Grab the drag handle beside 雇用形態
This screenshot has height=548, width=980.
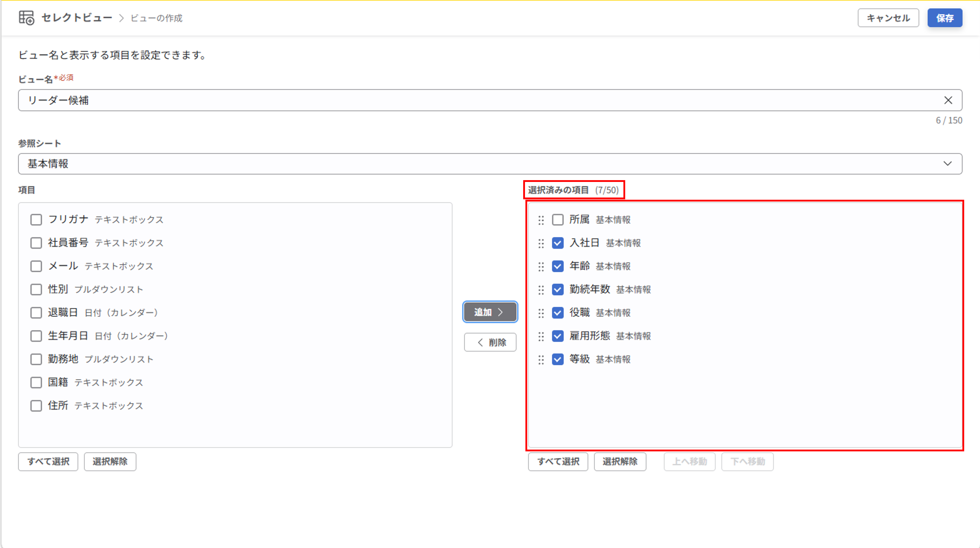tap(541, 336)
